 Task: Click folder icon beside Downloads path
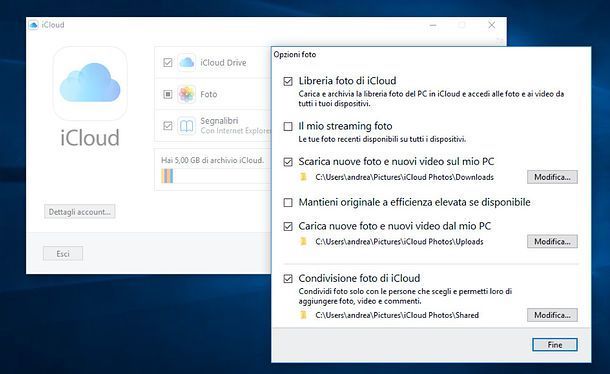click(x=303, y=177)
